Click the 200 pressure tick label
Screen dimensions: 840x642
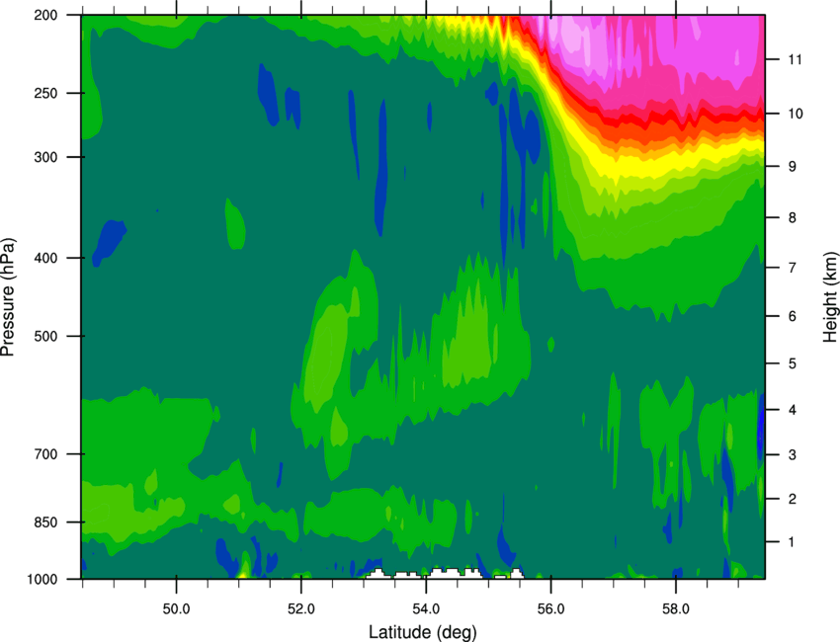[45, 15]
